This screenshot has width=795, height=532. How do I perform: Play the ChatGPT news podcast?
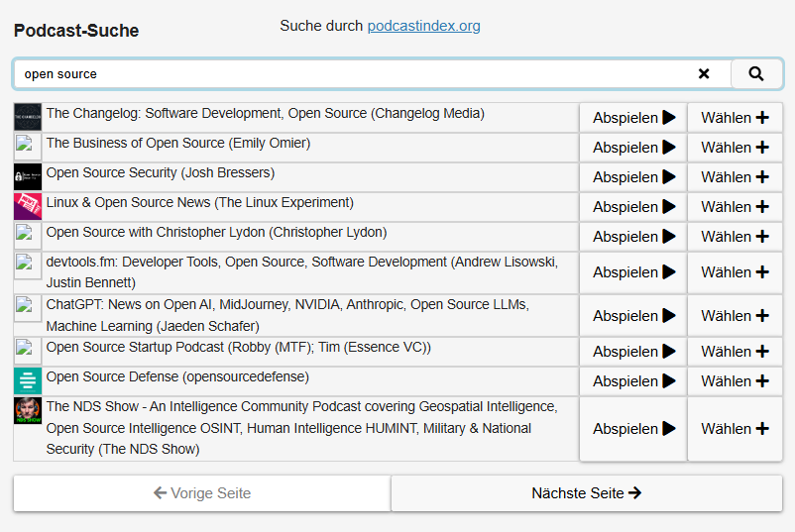point(633,316)
